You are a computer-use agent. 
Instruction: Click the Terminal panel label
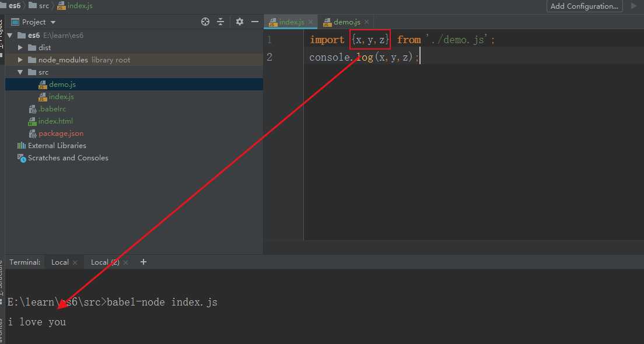(x=25, y=262)
